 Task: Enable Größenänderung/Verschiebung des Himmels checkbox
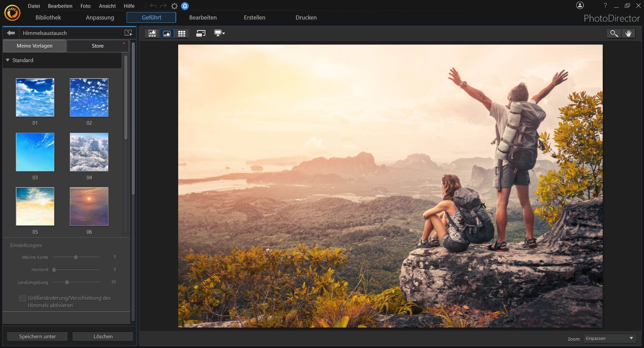coord(22,298)
